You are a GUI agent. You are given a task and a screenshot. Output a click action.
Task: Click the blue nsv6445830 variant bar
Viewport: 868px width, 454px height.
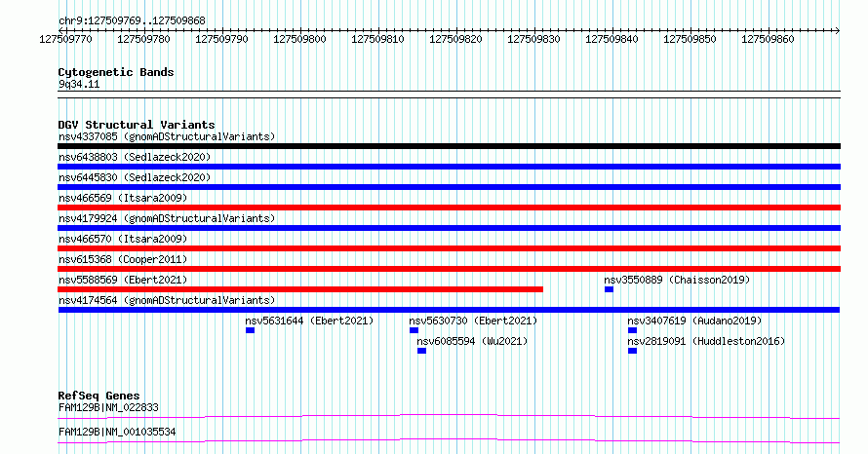(x=449, y=187)
